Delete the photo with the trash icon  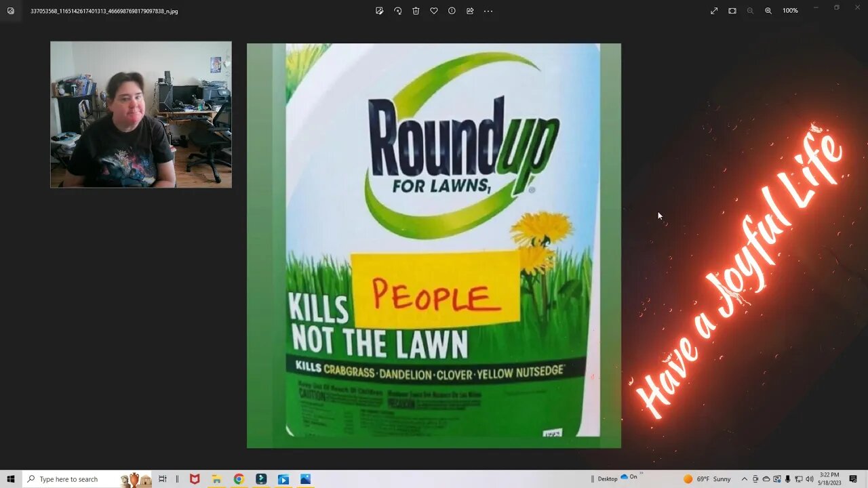tap(416, 11)
